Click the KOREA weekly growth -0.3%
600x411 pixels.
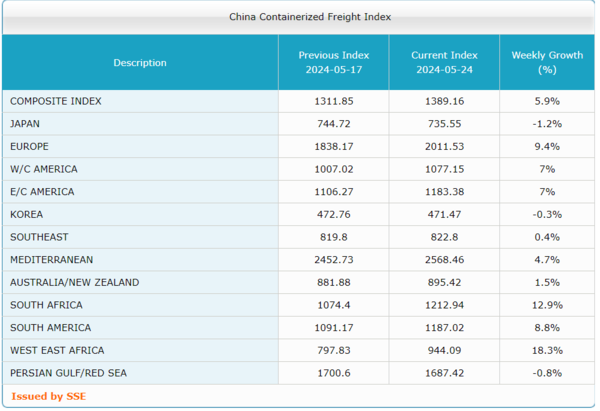tap(546, 214)
